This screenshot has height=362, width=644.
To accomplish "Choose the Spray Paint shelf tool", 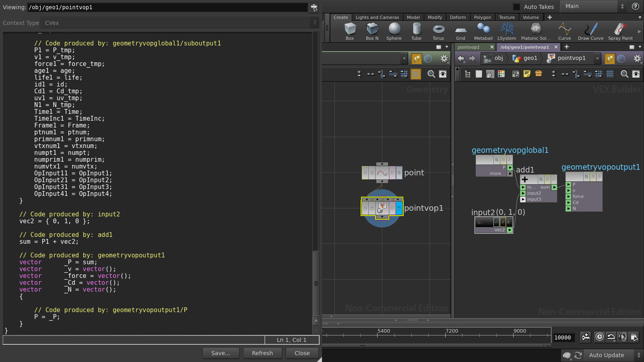I will (620, 31).
